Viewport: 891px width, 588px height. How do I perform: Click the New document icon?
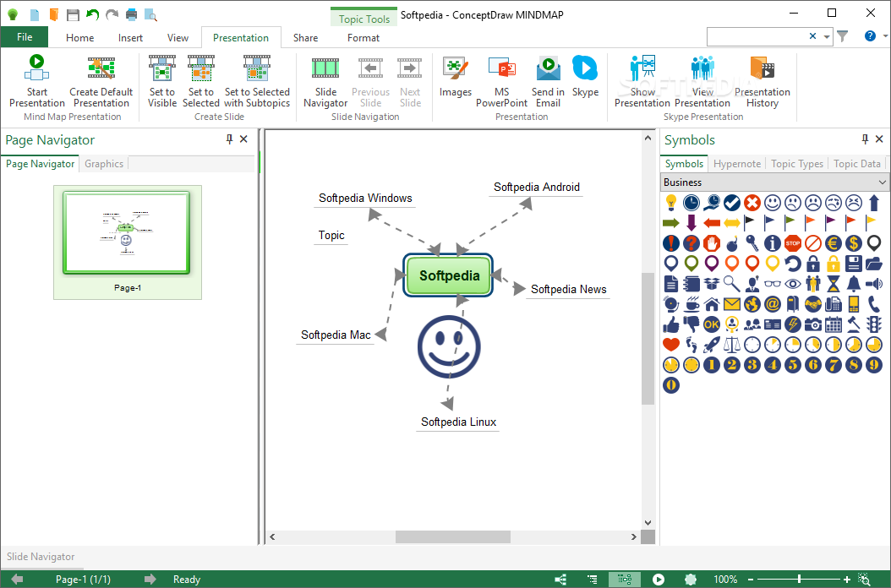point(35,14)
